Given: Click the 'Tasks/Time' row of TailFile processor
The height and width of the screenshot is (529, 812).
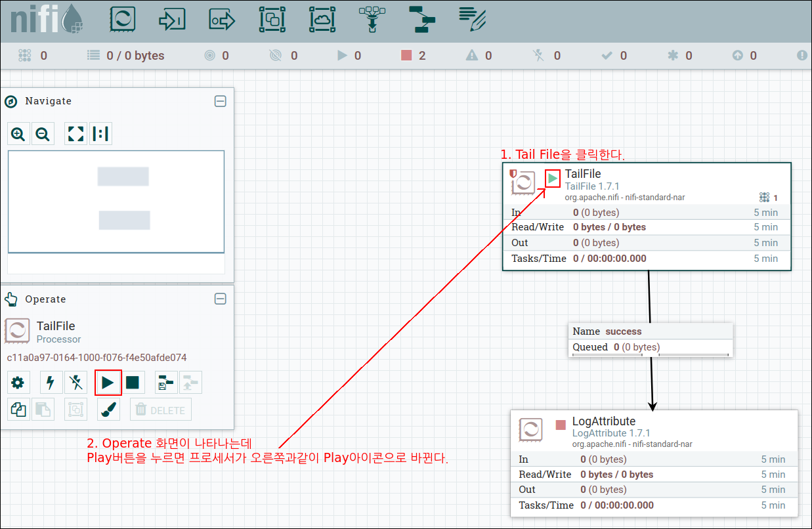Looking at the screenshot, I should (x=647, y=259).
